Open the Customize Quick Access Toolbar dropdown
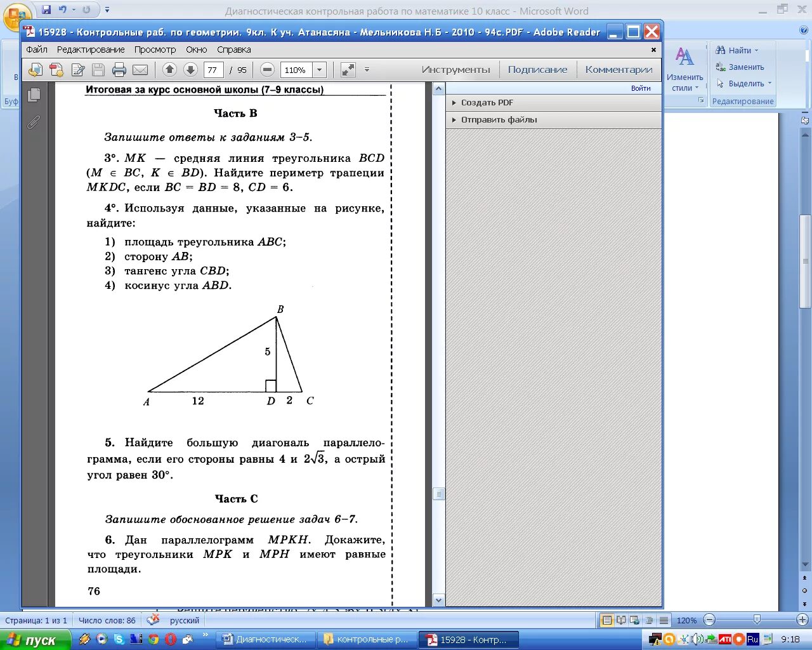 point(107,10)
